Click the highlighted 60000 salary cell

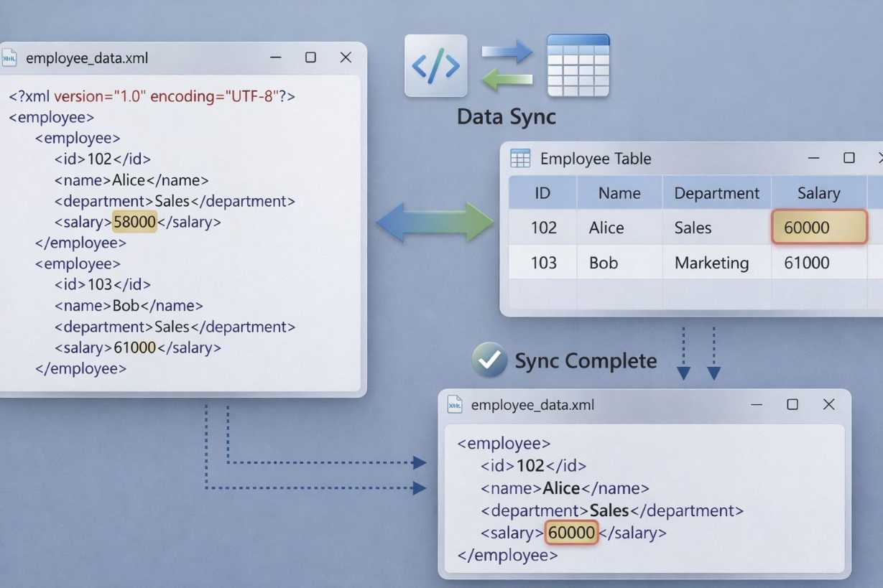click(x=819, y=228)
